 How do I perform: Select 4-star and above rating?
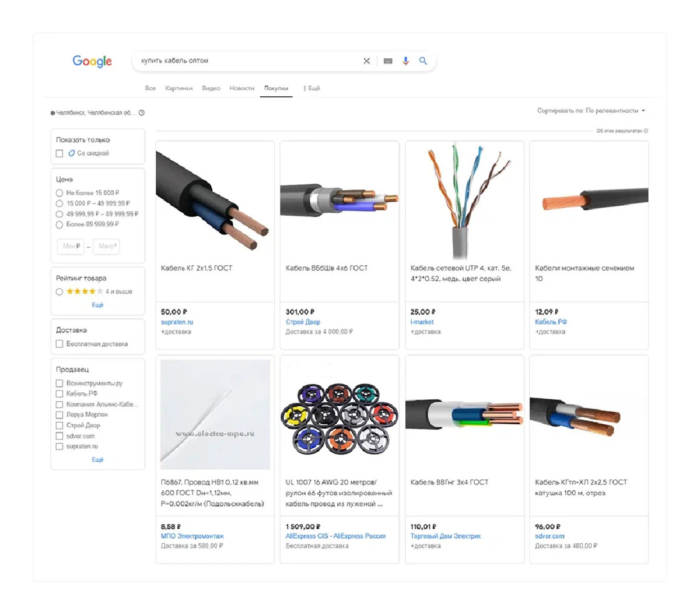[60, 291]
